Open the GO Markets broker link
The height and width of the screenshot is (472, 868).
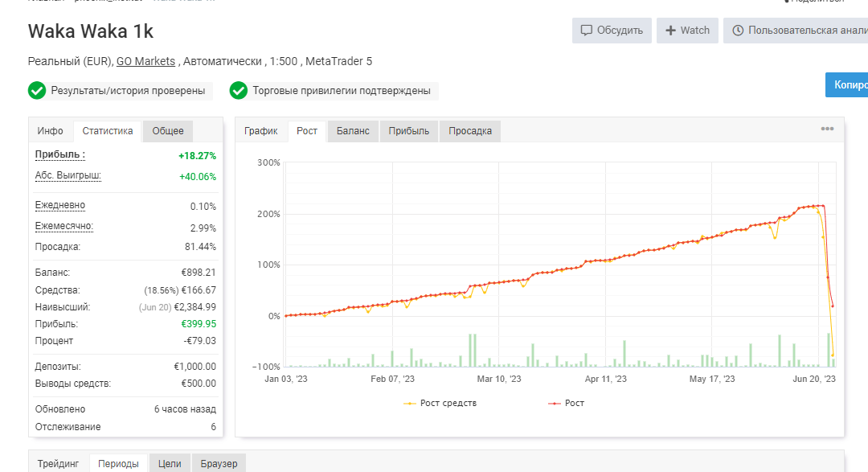(145, 61)
